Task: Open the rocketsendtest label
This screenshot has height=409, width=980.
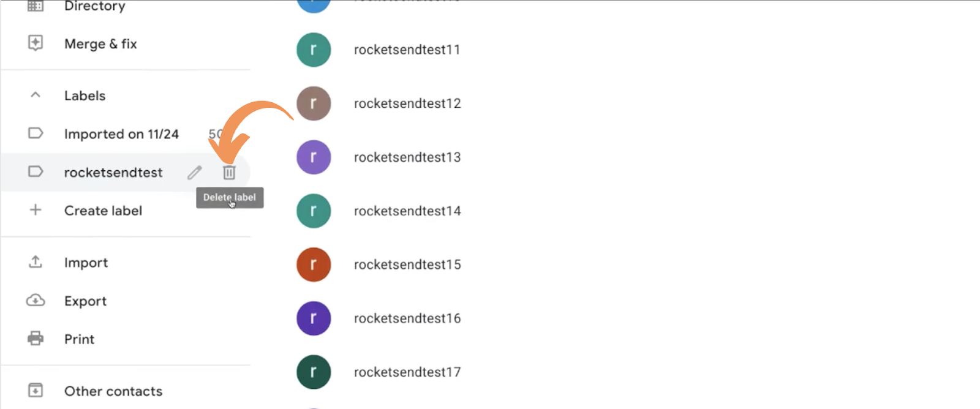Action: [x=113, y=172]
